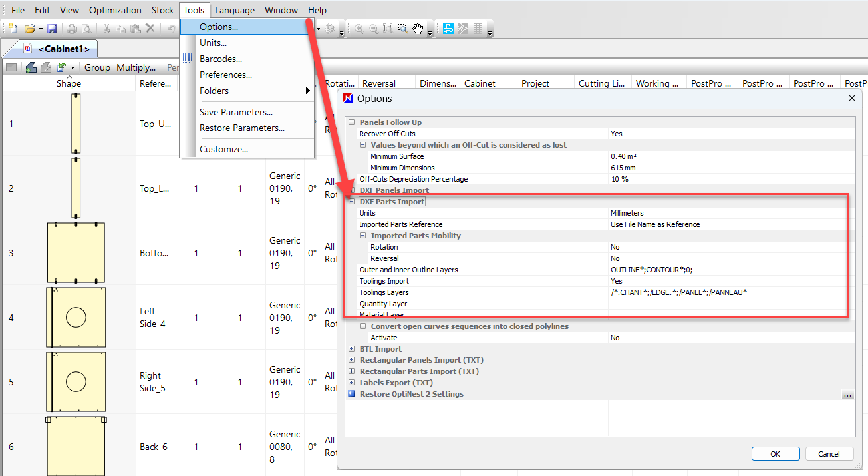The image size is (868, 476).
Task: Click the Zoom to fit frame icon
Action: [388, 29]
